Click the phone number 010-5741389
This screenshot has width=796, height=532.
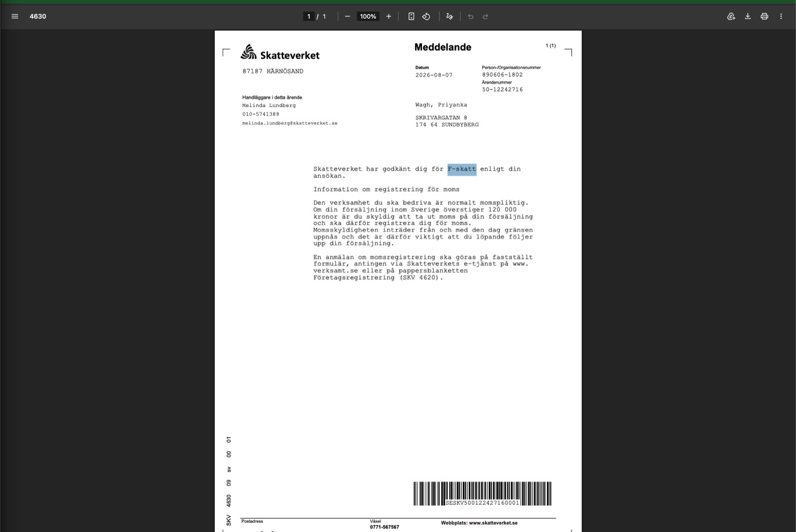tap(261, 114)
